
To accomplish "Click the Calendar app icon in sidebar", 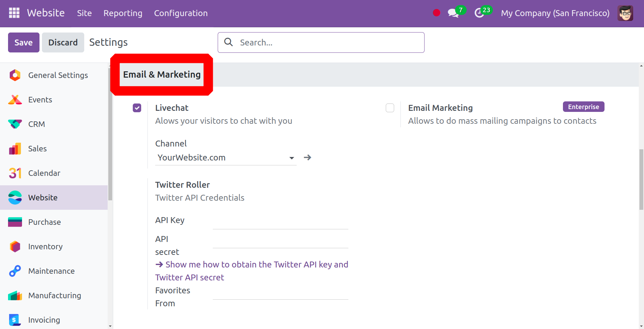I will pos(15,173).
